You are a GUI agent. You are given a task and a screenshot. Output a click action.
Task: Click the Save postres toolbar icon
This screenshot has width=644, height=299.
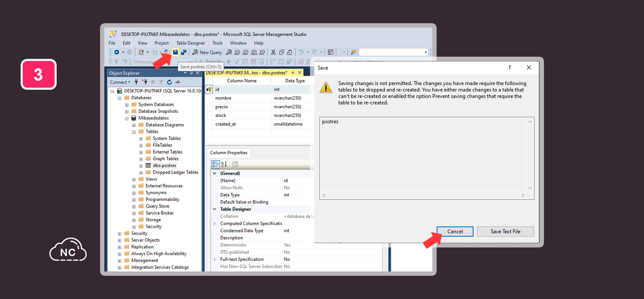point(175,52)
